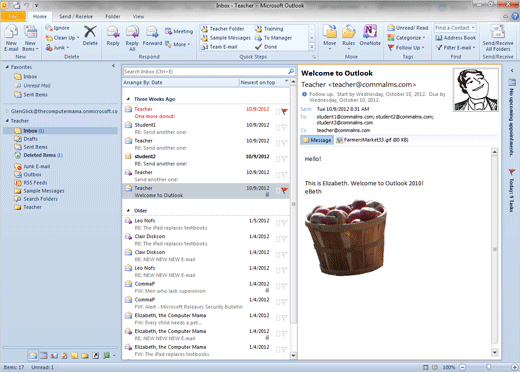The image size is (520, 372).
Task: Minimize the navigation pane with the arrow
Action: 113,66
